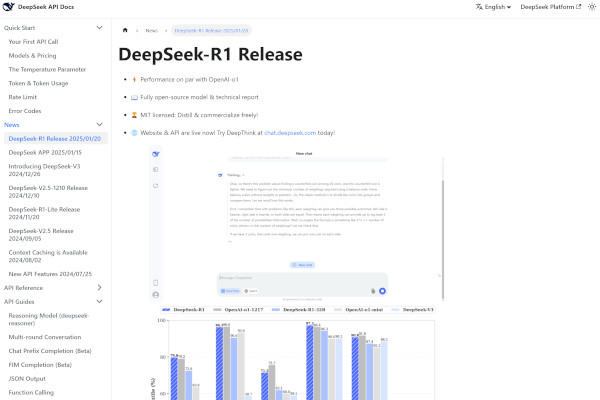Collapse the News sidebar section
The image size is (600, 400).
coord(100,125)
